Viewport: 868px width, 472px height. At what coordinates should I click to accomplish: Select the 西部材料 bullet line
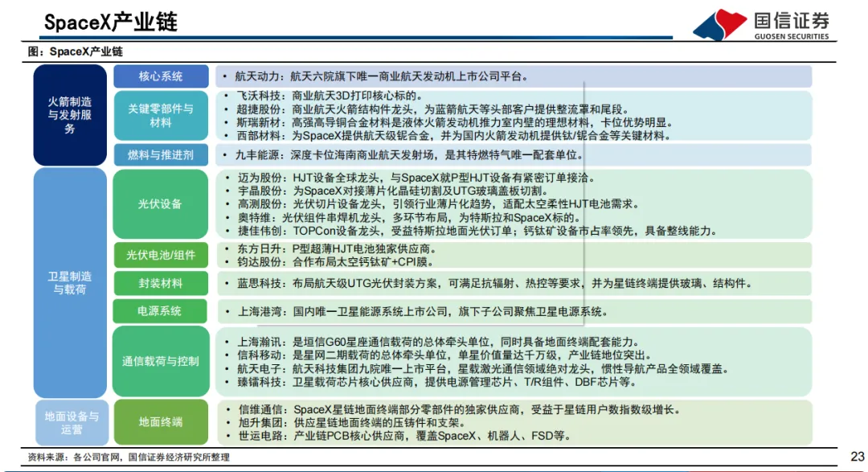448,136
